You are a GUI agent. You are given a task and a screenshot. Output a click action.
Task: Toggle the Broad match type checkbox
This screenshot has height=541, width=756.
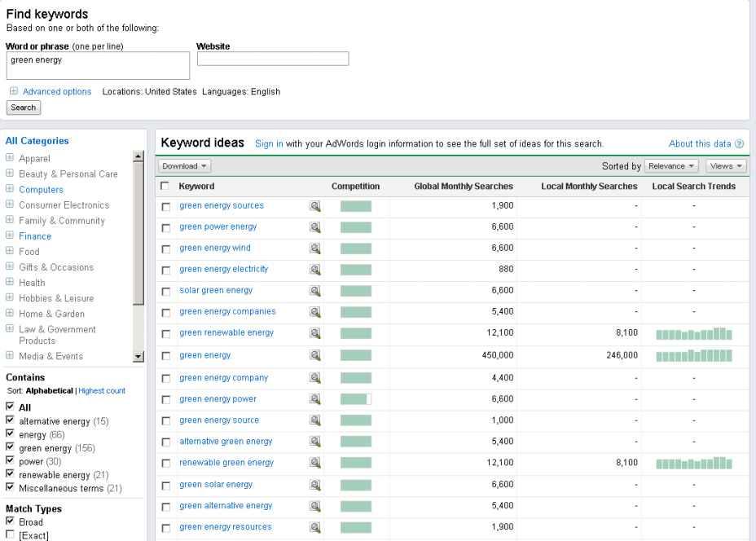(x=10, y=521)
